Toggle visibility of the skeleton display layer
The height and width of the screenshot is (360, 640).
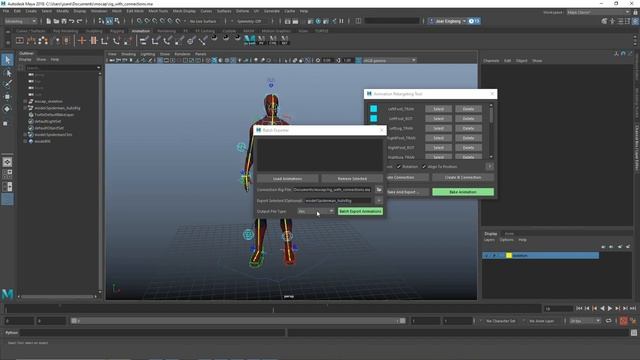tap(486, 256)
